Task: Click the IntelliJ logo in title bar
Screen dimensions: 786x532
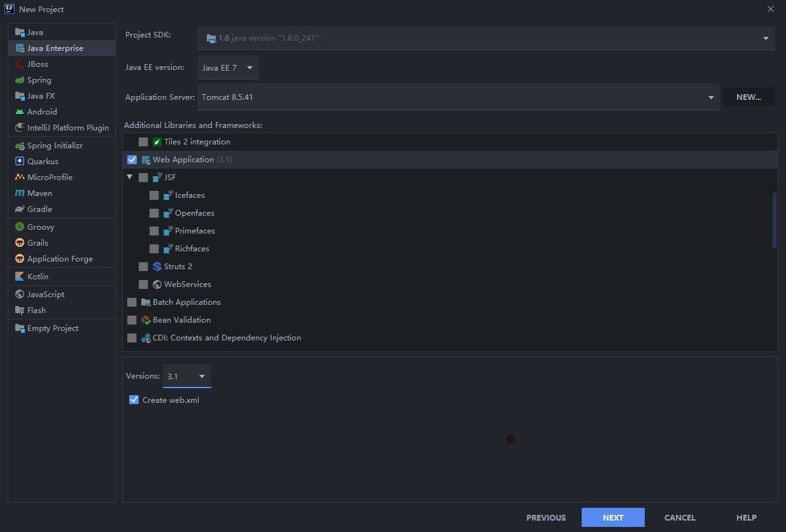Action: pyautogui.click(x=10, y=9)
